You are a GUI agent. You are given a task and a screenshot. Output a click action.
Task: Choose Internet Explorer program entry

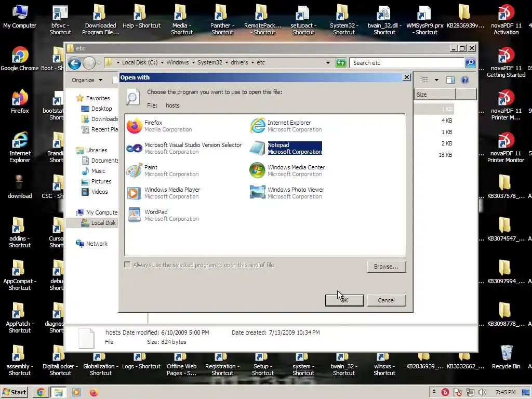point(286,126)
